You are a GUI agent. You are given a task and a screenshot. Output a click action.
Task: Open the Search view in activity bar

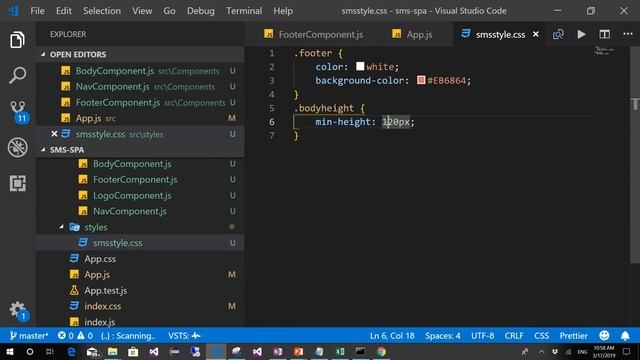(x=17, y=76)
